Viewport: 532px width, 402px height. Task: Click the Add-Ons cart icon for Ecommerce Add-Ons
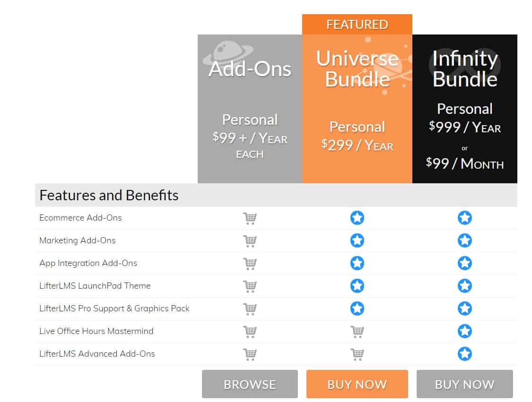coord(250,218)
